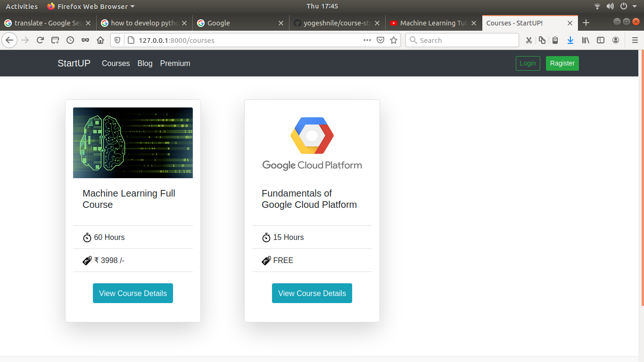Bookmark this page with the star

(x=394, y=40)
